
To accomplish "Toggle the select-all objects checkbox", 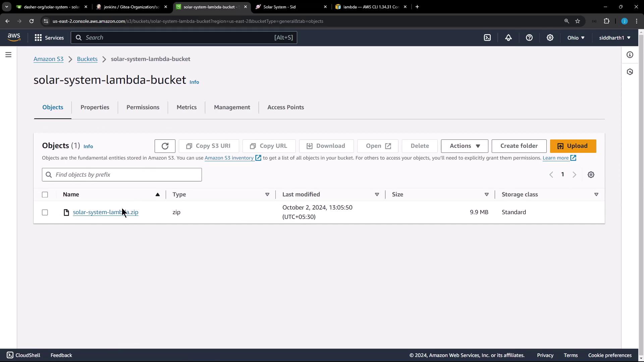I will (45, 195).
